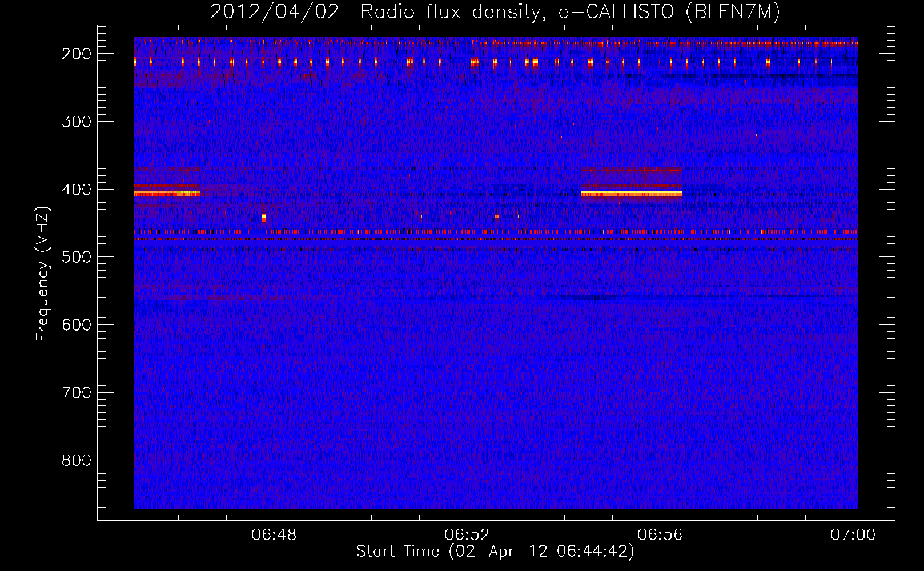Click the small bright spot near 06:47:45 at 440 MHz

[264, 217]
